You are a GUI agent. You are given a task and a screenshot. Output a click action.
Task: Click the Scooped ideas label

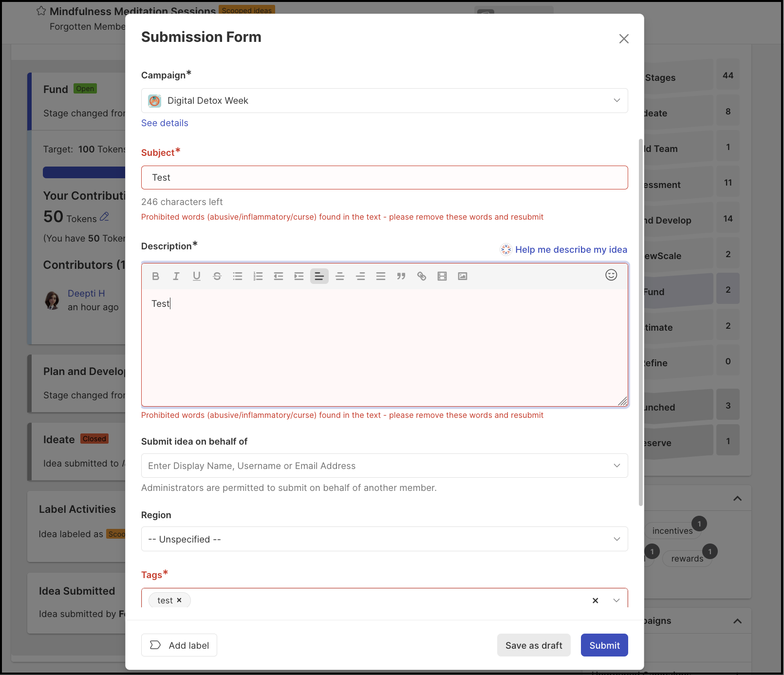247,10
